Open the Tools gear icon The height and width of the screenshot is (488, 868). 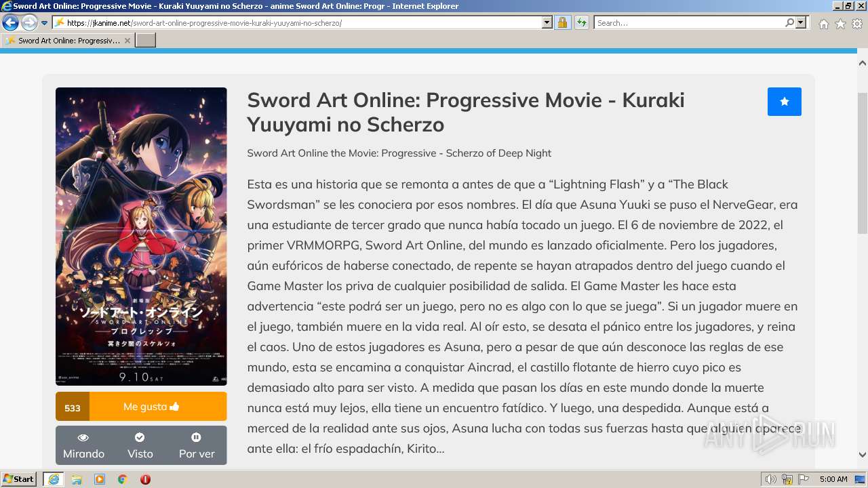857,24
